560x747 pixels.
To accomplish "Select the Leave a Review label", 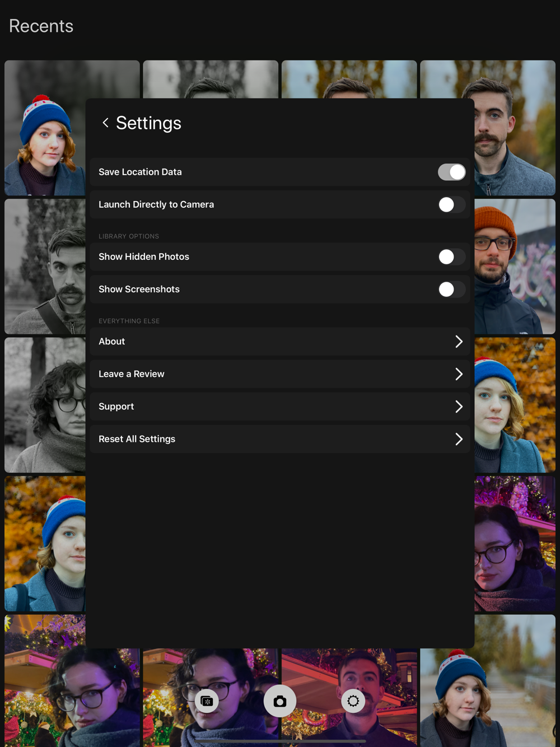I will [132, 374].
